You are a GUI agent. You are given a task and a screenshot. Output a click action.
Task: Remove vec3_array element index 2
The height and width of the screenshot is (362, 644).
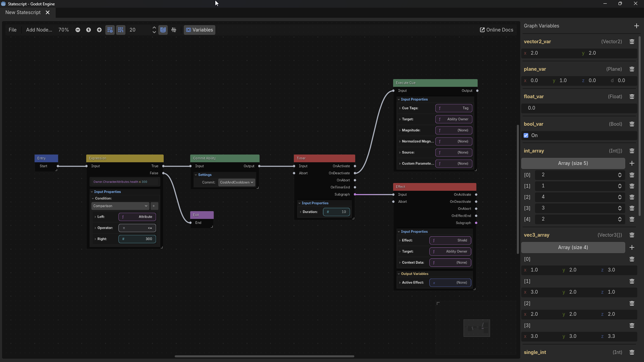632,303
